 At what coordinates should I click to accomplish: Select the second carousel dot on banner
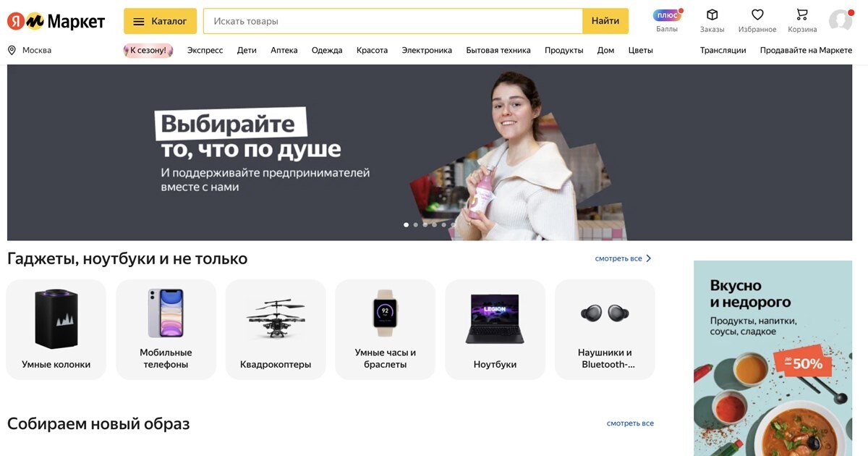point(416,224)
